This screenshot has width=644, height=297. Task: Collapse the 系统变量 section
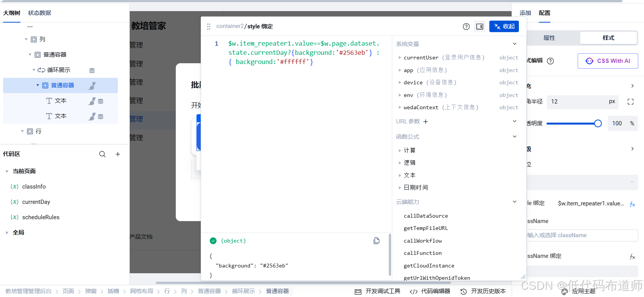tap(515, 44)
